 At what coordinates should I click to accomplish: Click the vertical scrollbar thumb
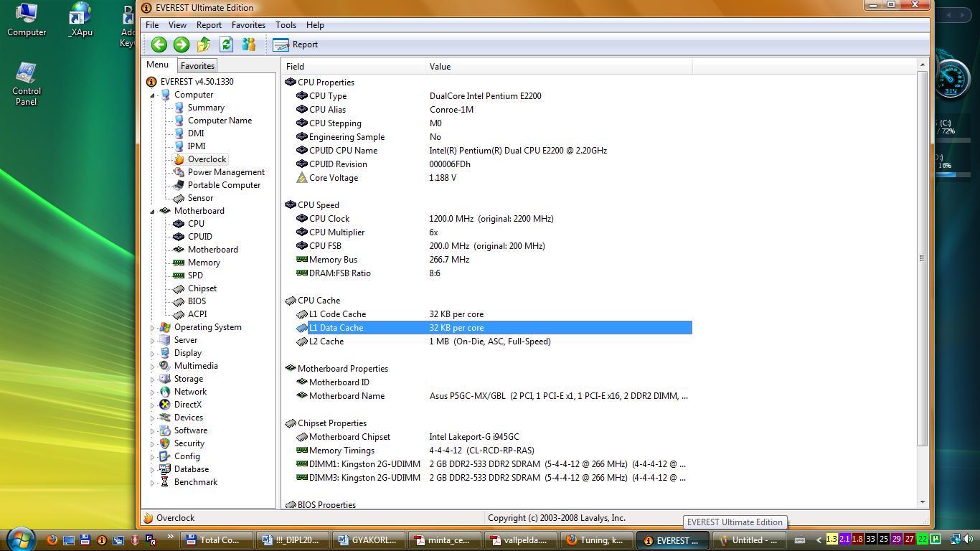click(923, 258)
